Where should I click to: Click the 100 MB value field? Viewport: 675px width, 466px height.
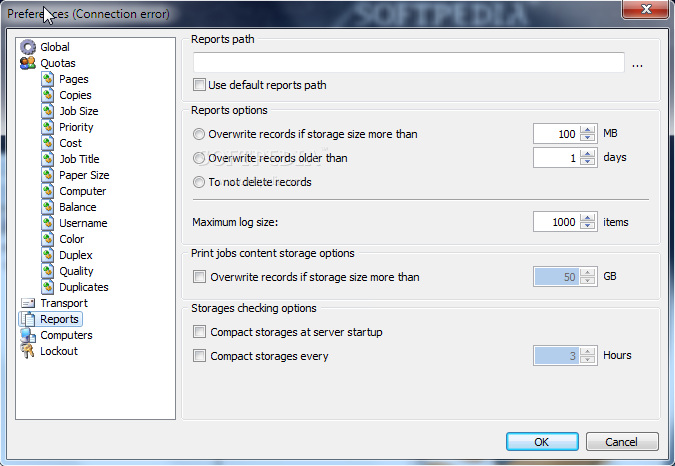pyautogui.click(x=557, y=134)
